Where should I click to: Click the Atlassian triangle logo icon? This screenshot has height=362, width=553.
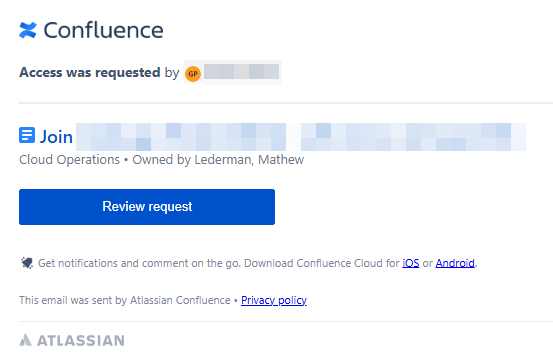click(x=25, y=340)
